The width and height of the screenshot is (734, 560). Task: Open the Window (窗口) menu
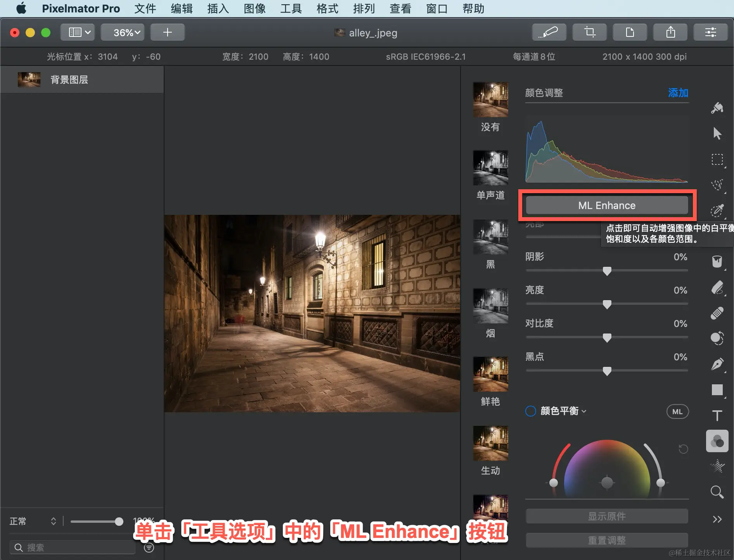point(437,9)
